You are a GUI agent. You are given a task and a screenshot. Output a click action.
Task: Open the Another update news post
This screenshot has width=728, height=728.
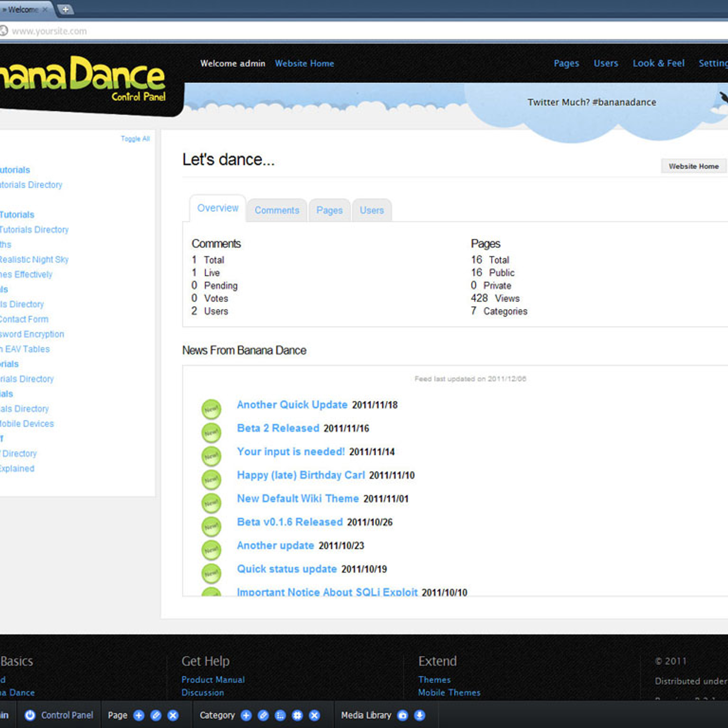click(x=275, y=545)
